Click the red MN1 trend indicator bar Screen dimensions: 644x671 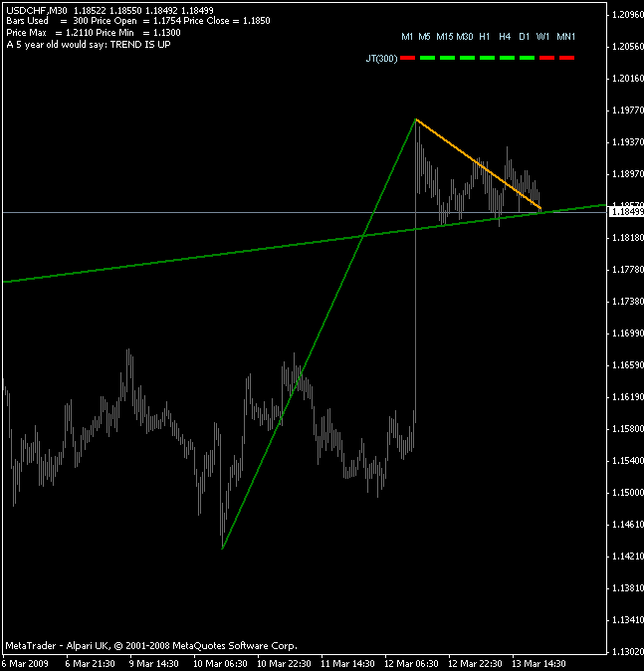pos(566,58)
